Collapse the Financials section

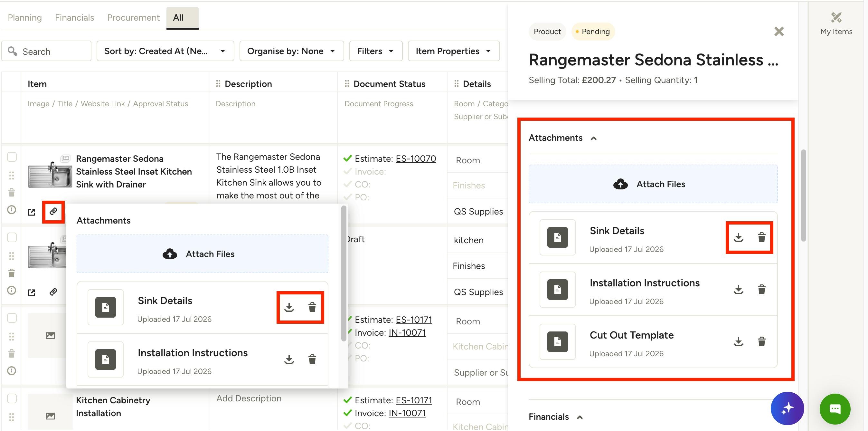580,417
